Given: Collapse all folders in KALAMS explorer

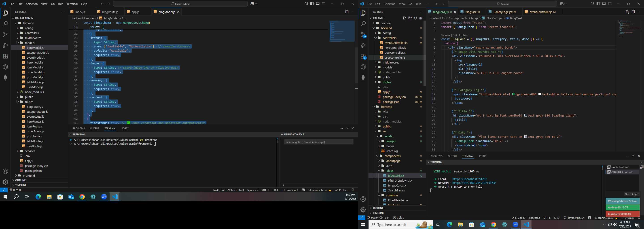Looking at the screenshot, I should tap(421, 18).
